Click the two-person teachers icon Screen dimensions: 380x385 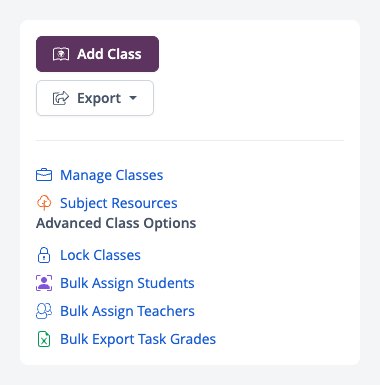pyautogui.click(x=44, y=311)
